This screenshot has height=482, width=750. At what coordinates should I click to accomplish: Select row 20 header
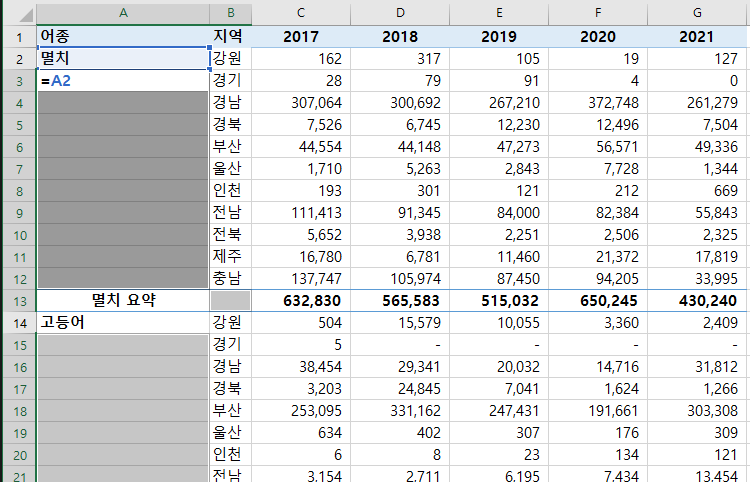click(x=20, y=455)
